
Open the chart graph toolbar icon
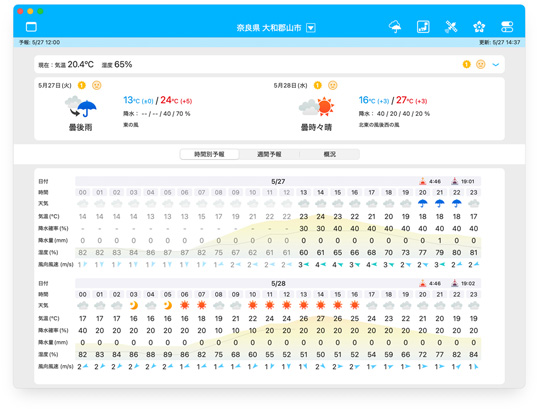(x=423, y=27)
